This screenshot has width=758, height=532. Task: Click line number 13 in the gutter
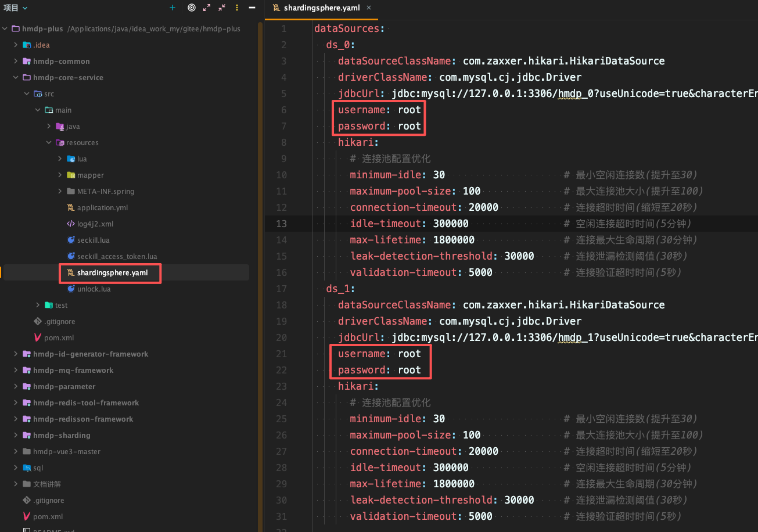click(x=281, y=224)
